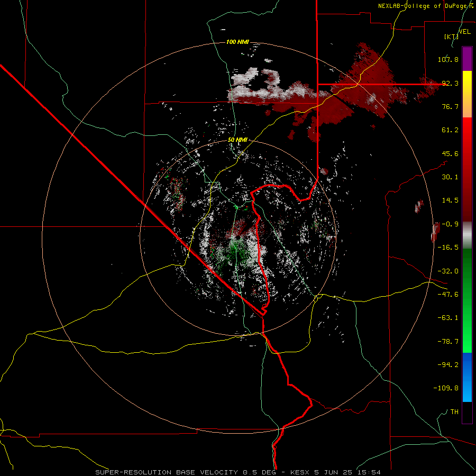Click the blue segment of the color bar

click(x=467, y=377)
